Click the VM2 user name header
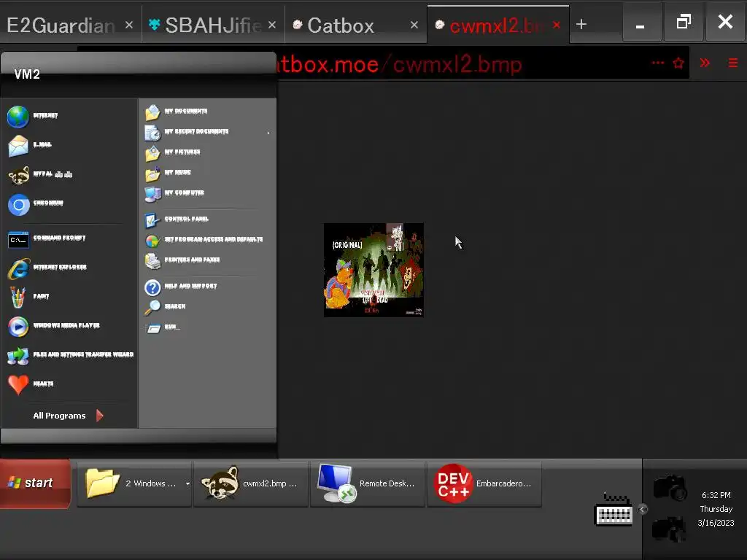Viewport: 747px width, 560px height. pyautogui.click(x=27, y=74)
